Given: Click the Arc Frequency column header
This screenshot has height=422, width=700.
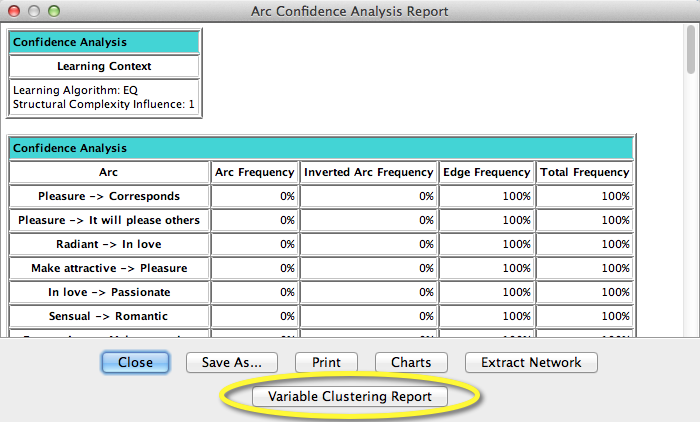Looking at the screenshot, I should (255, 172).
